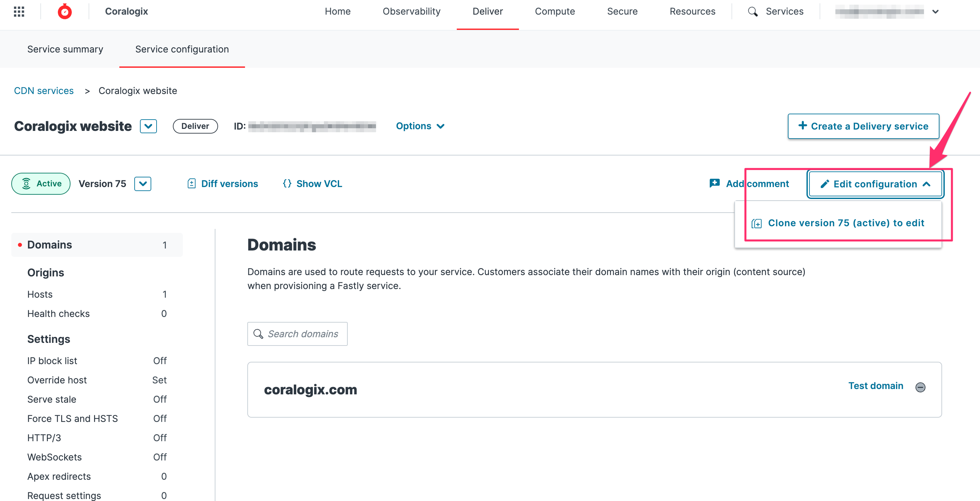
Task: Open the apps grid menu icon
Action: click(x=19, y=11)
